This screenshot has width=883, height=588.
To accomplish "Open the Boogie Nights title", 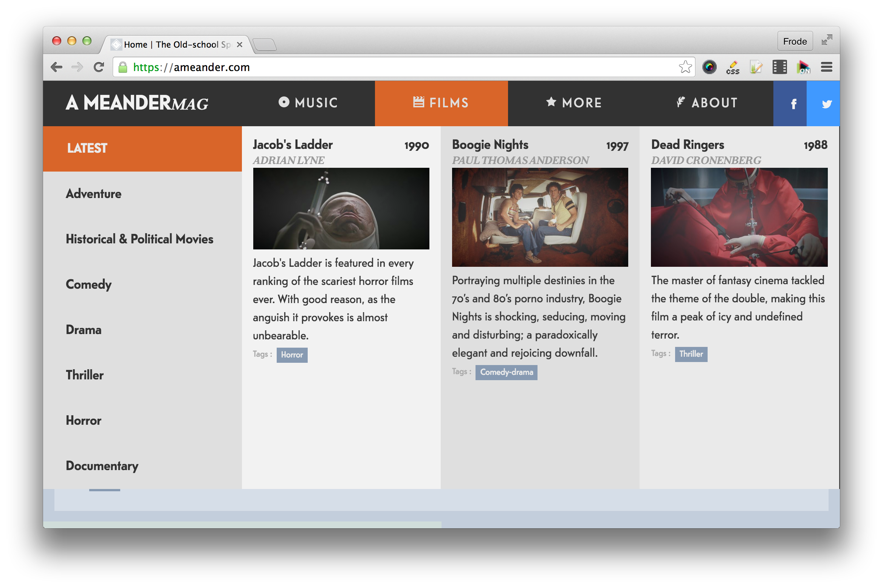I will pyautogui.click(x=490, y=145).
